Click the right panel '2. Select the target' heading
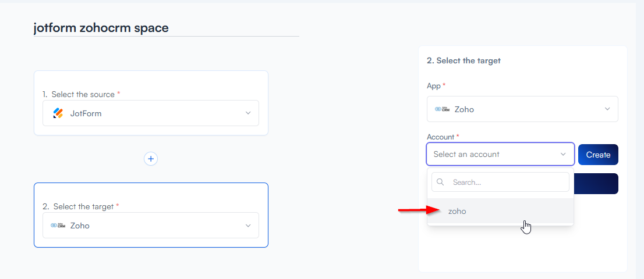 [463, 60]
